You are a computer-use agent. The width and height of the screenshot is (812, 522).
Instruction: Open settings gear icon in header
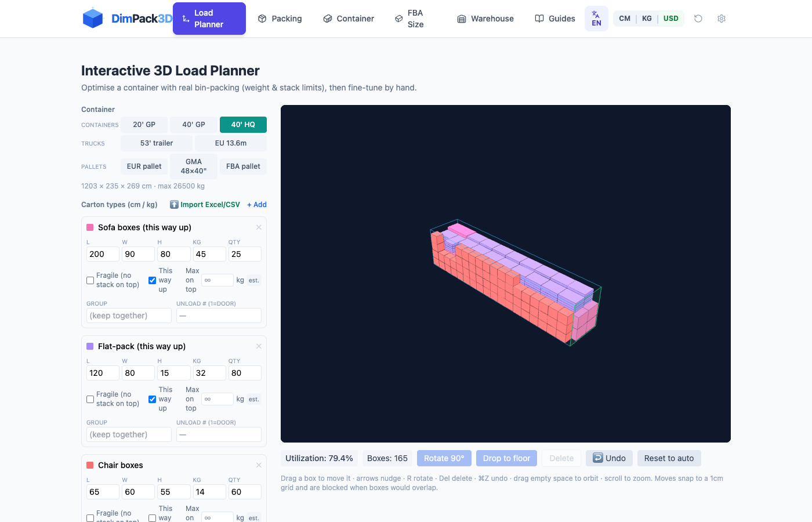coord(722,19)
